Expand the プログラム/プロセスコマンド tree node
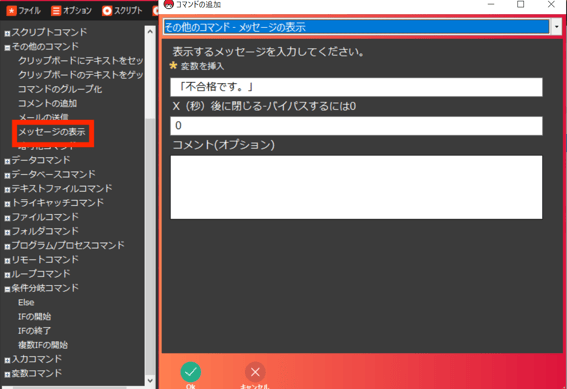The image size is (567, 389). point(7,247)
